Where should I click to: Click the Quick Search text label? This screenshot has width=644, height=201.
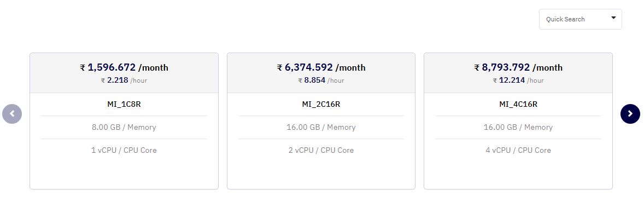click(x=565, y=19)
